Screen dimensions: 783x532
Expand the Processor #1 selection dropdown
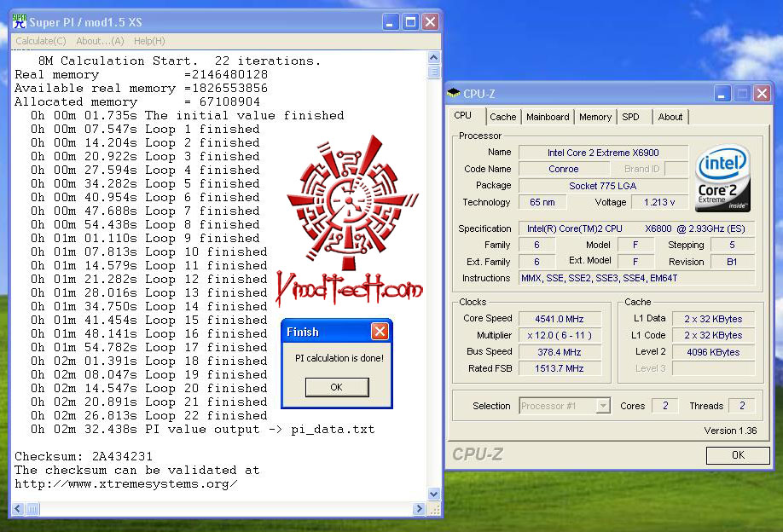pos(603,406)
